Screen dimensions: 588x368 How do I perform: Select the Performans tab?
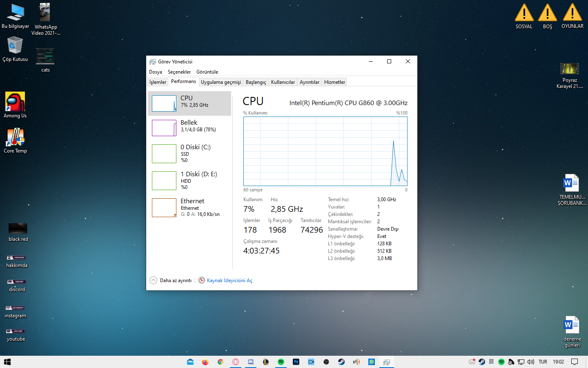point(183,81)
